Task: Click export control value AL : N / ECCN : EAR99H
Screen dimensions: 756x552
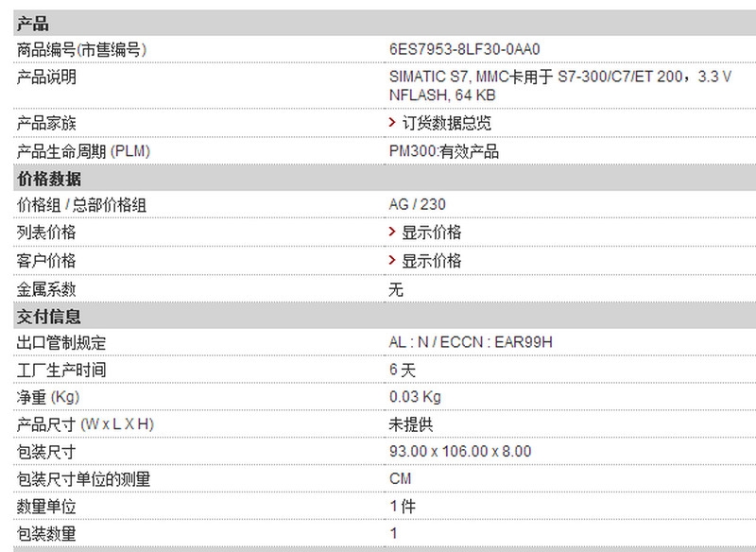Action: click(471, 342)
